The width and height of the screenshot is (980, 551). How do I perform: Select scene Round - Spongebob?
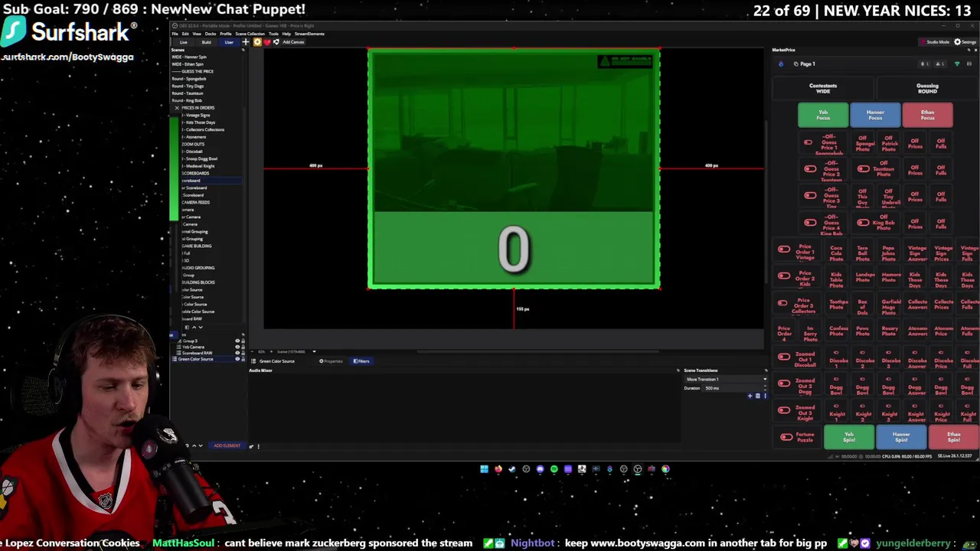[189, 79]
